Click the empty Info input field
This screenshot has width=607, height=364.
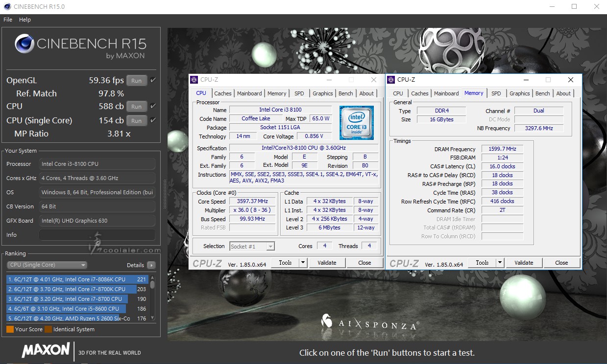[97, 235]
